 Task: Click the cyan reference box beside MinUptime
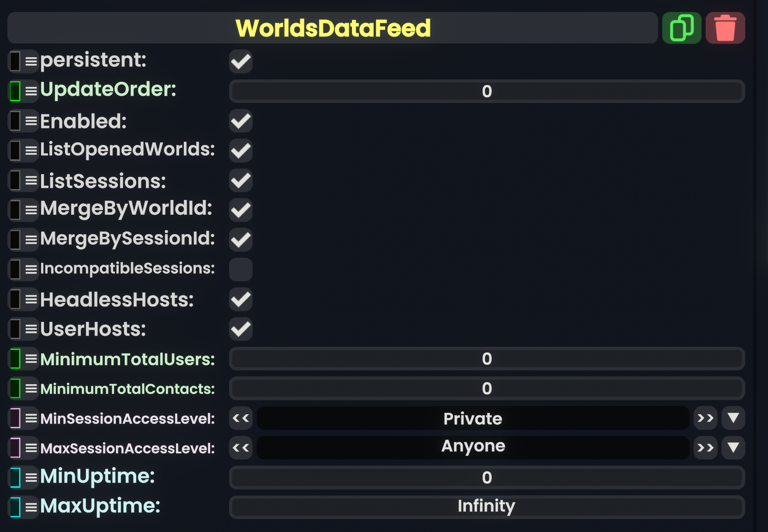pos(15,477)
